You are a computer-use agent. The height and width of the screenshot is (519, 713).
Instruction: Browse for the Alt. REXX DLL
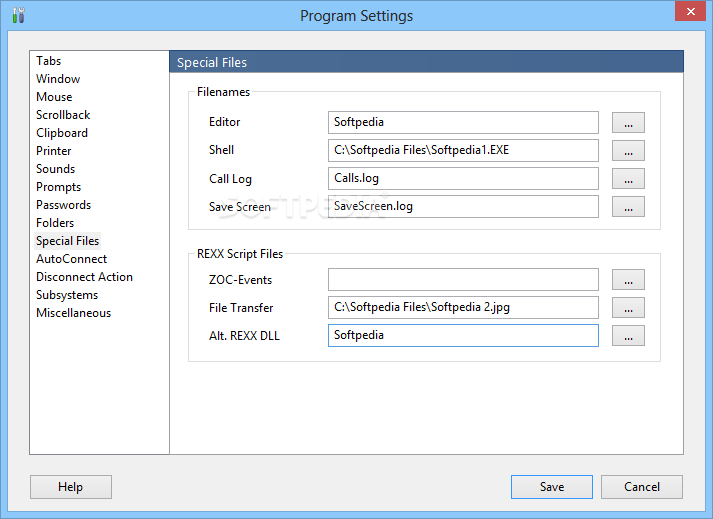point(628,336)
